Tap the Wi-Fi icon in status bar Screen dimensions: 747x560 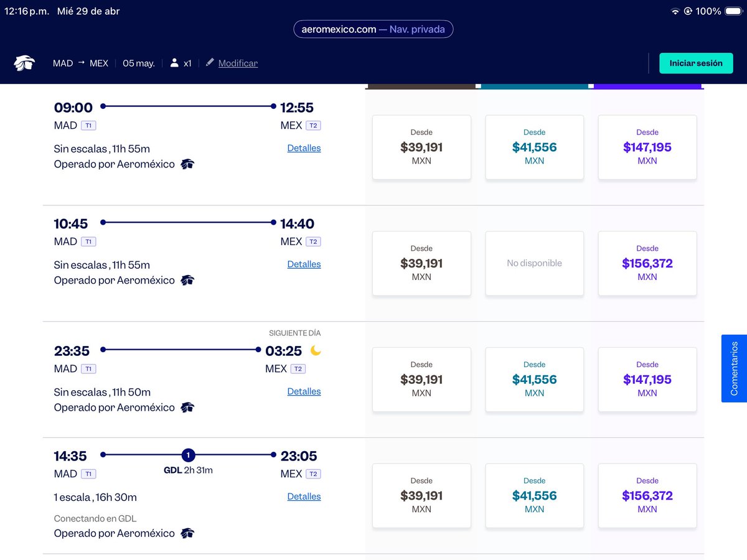675,11
